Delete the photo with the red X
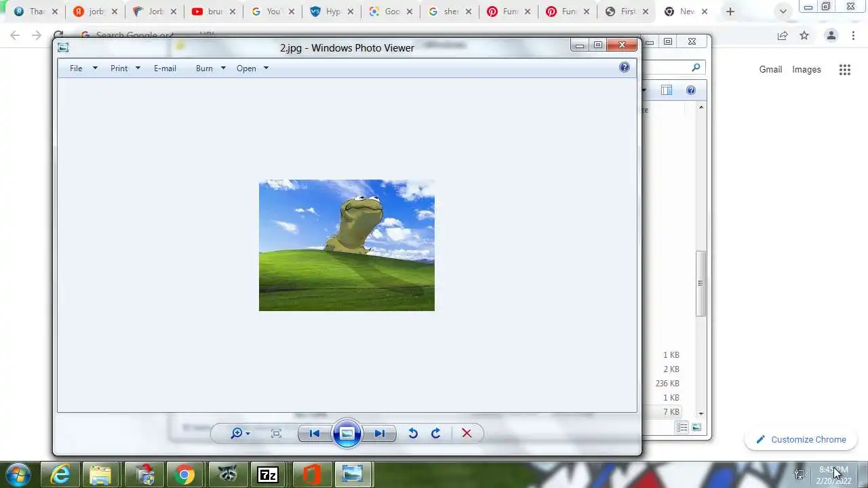Image resolution: width=868 pixels, height=488 pixels. point(467,434)
